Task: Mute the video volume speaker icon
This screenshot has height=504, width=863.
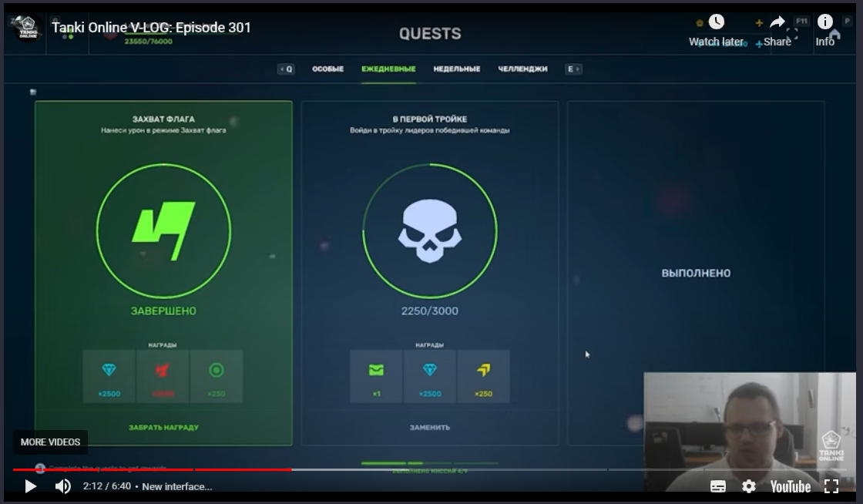Action: point(62,486)
